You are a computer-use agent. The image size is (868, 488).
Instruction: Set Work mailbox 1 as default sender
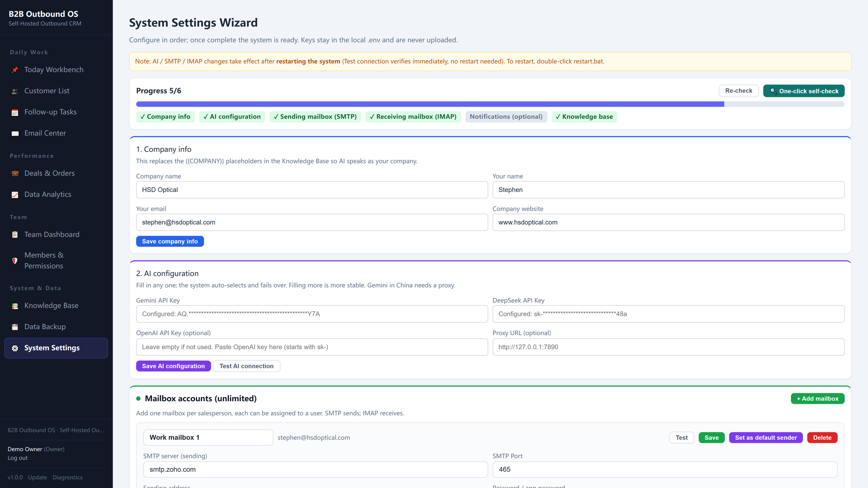(766, 438)
